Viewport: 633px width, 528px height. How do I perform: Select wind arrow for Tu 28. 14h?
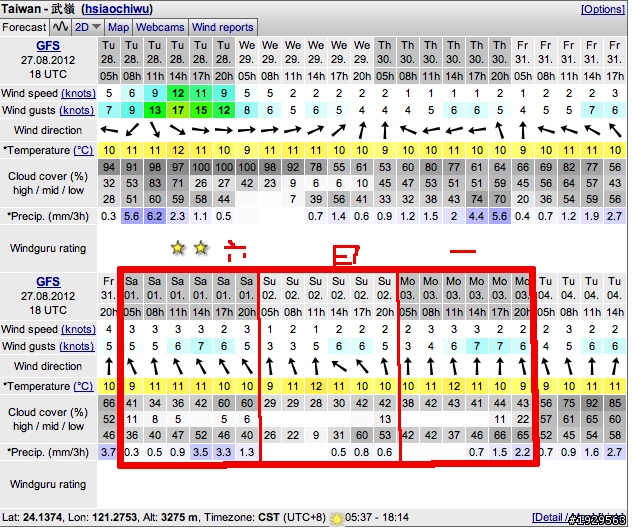178,130
